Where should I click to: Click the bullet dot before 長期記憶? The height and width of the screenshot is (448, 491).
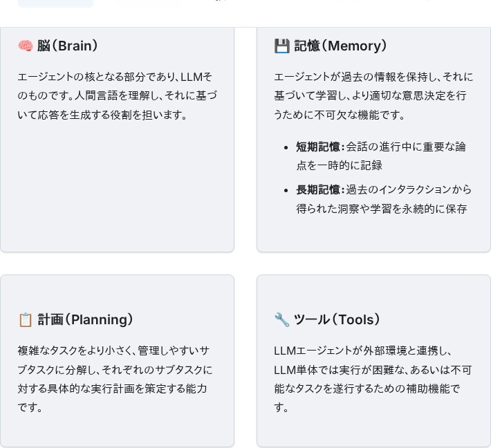click(x=286, y=190)
